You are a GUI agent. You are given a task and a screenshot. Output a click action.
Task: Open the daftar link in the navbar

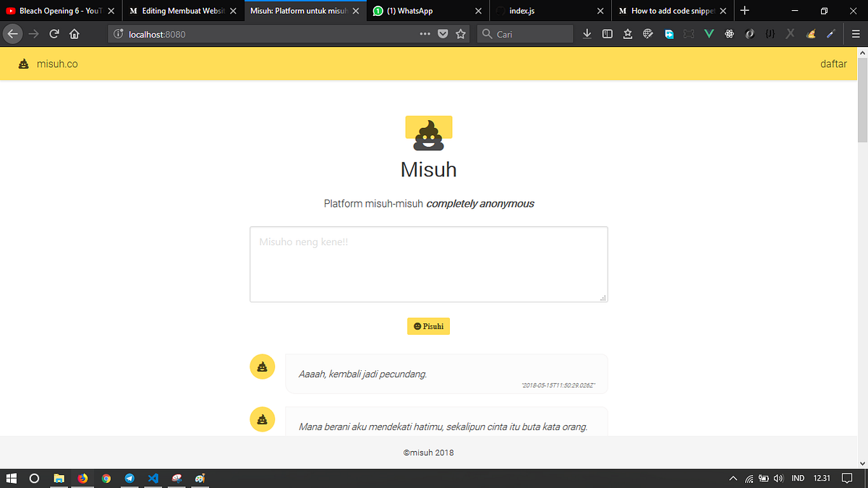coord(833,64)
